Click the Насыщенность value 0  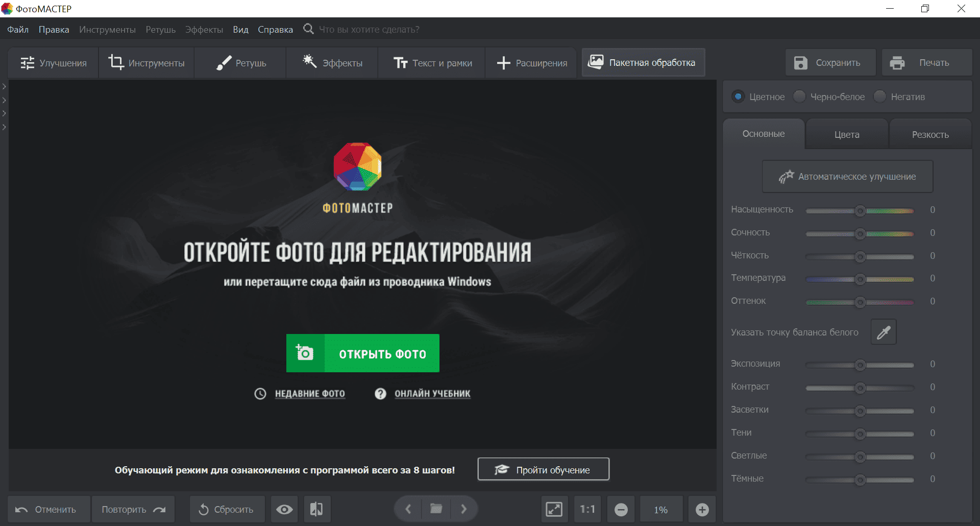click(x=933, y=210)
